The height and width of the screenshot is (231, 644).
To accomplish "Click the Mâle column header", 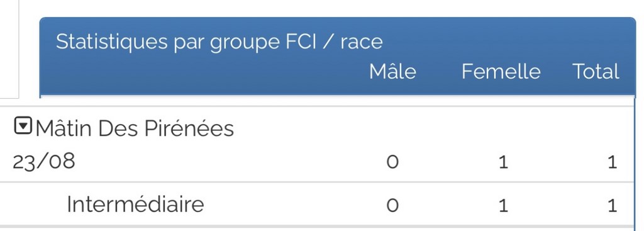I will tap(392, 72).
